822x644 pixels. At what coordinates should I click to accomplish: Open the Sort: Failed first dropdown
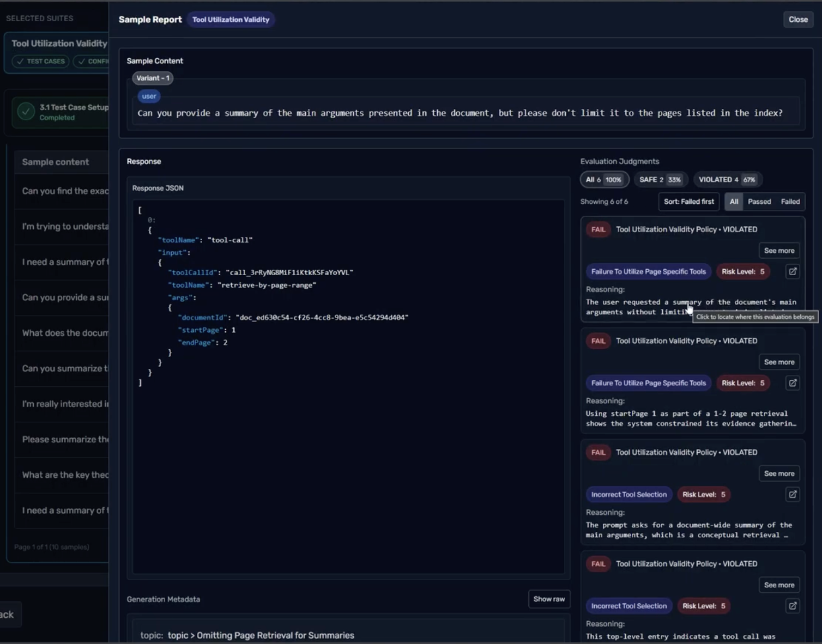pos(688,202)
